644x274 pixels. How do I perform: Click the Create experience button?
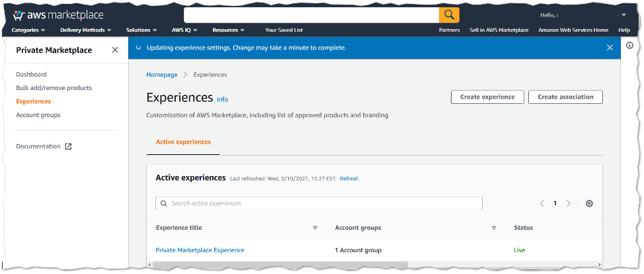487,97
